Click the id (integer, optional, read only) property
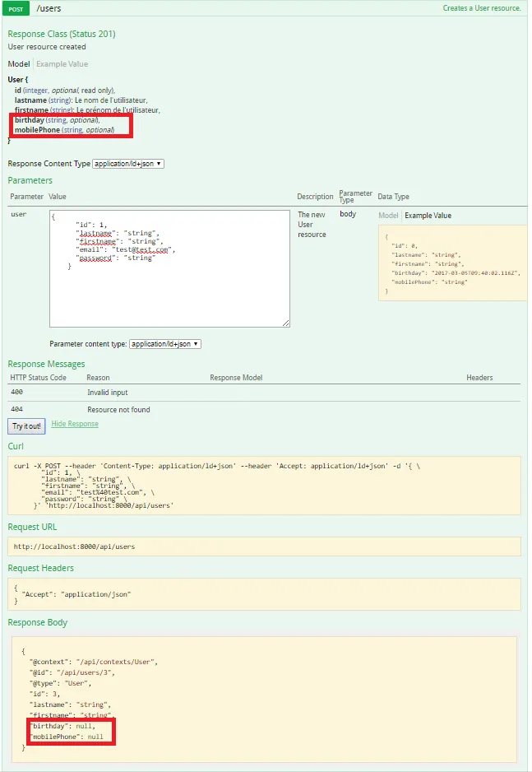Viewport: 532px width, 772px height. click(64, 91)
